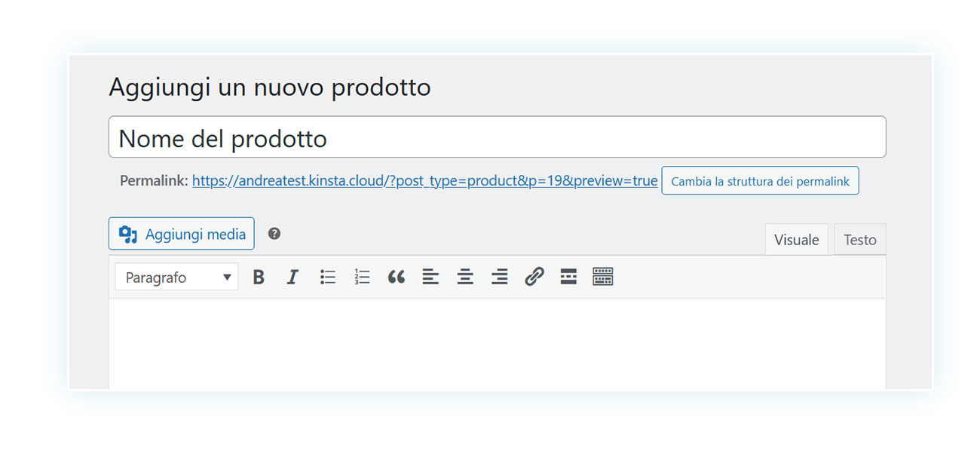
Task: Align text center
Action: (x=465, y=277)
